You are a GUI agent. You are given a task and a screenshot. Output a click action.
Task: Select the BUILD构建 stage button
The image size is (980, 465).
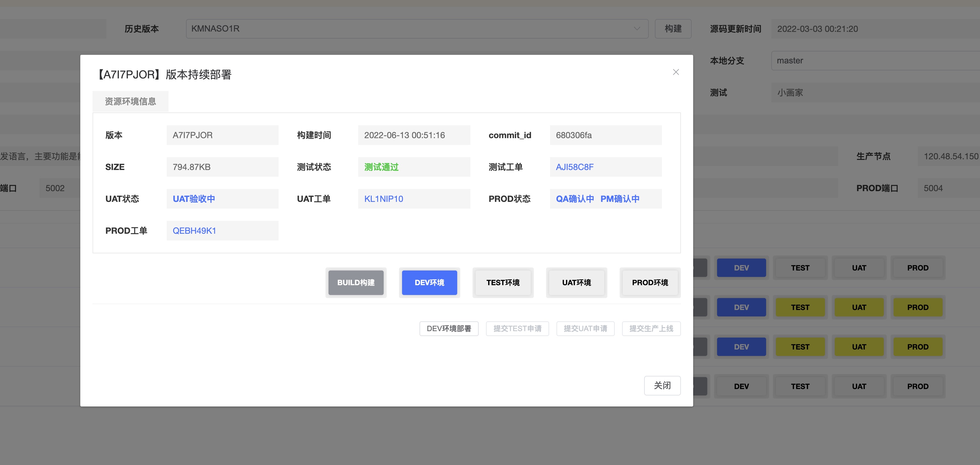coord(356,282)
